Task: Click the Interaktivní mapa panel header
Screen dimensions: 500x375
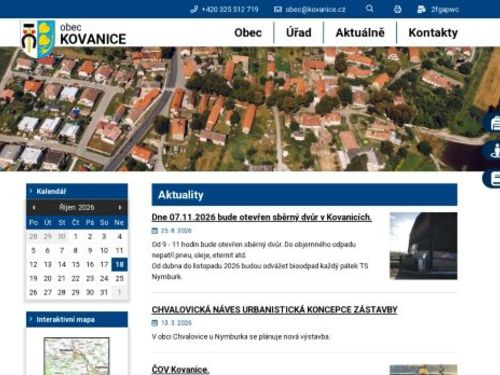Action: pos(77,319)
